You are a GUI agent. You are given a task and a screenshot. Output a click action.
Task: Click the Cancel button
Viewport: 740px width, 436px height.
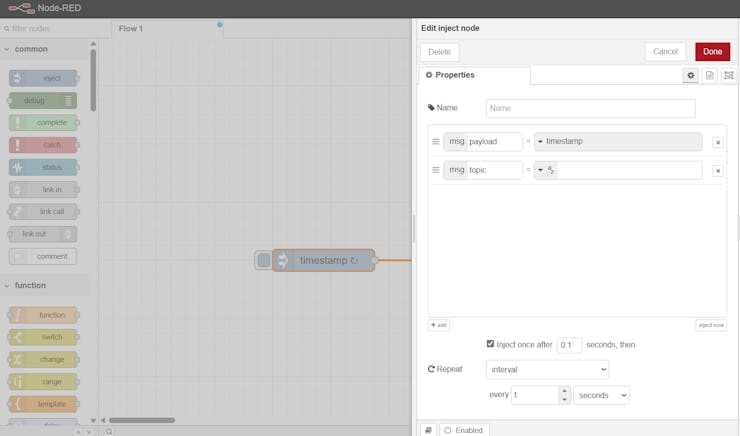[x=665, y=52]
